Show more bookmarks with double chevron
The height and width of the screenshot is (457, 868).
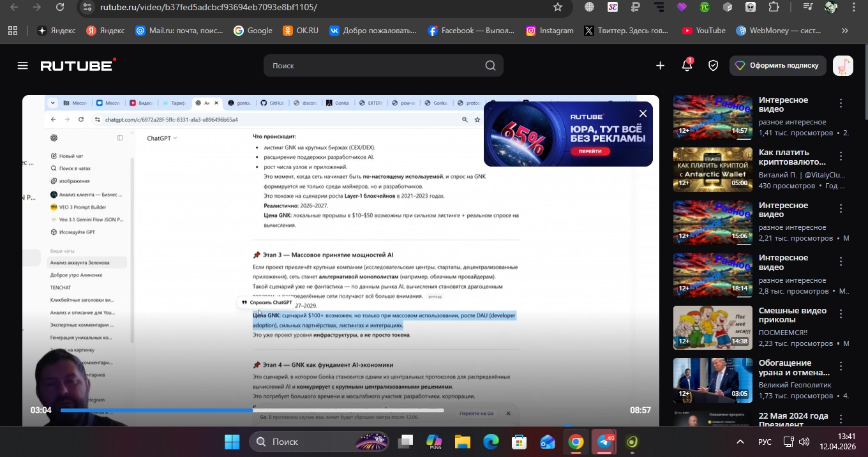click(845, 30)
